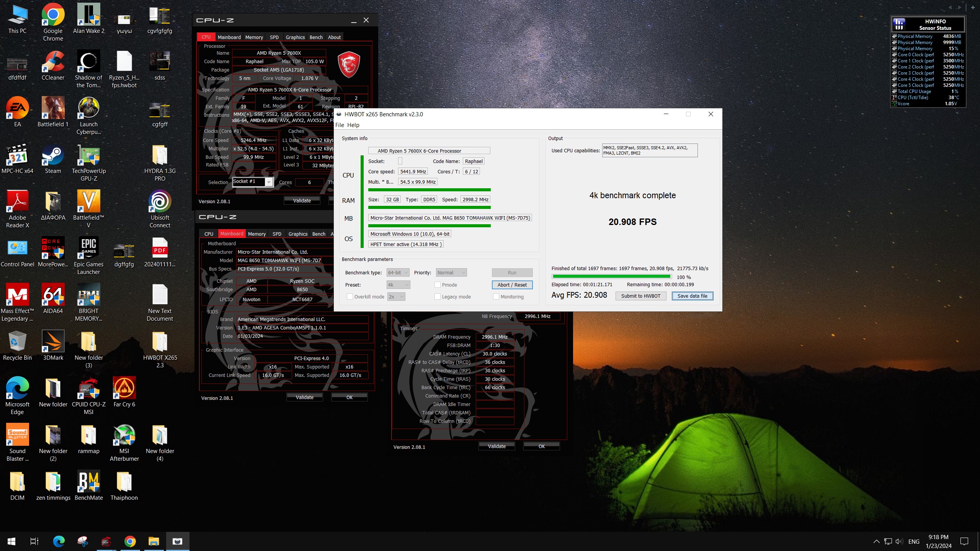Click the benchmark progress bar at 100%
This screenshot has height=551, width=980.
point(612,276)
